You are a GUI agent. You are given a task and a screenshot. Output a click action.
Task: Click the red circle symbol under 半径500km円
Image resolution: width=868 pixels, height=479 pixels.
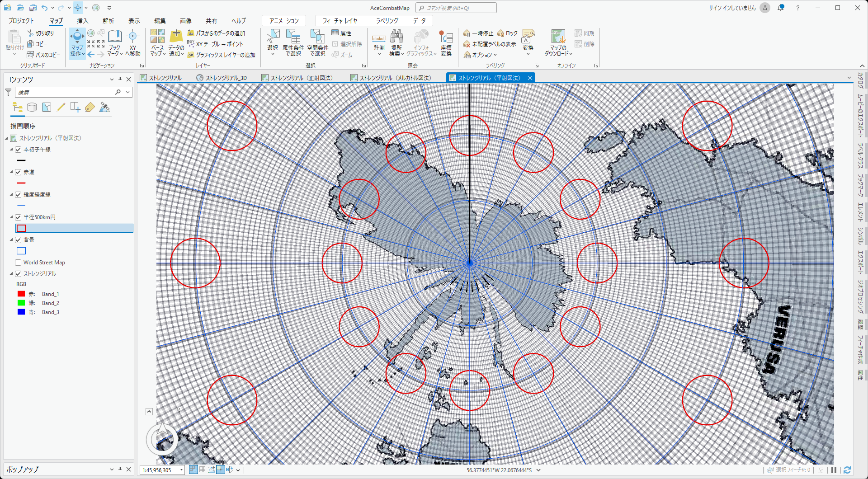[x=21, y=228]
